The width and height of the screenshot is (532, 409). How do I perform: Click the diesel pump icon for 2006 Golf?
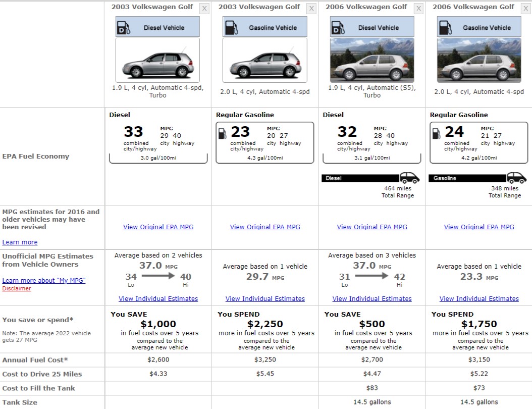point(338,28)
